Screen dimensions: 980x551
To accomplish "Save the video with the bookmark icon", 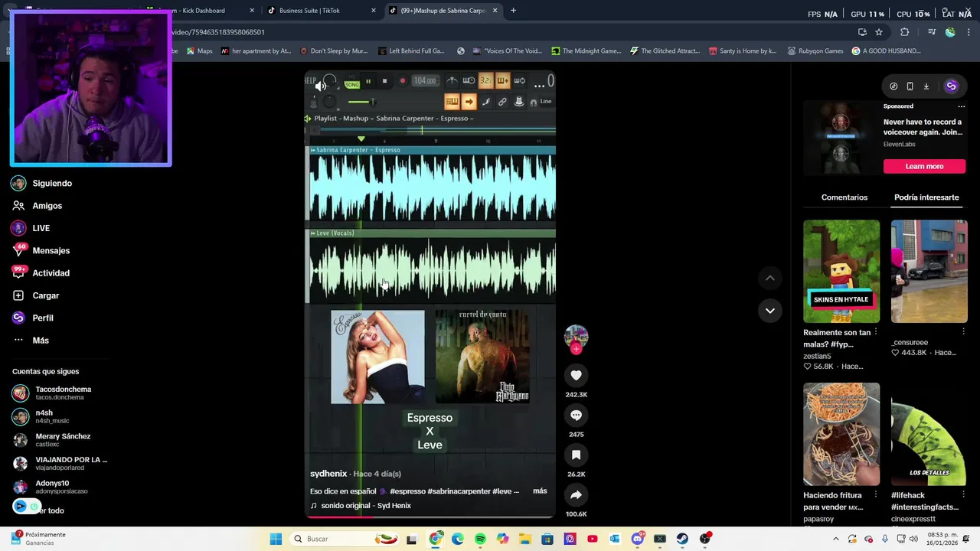I will pos(576,455).
